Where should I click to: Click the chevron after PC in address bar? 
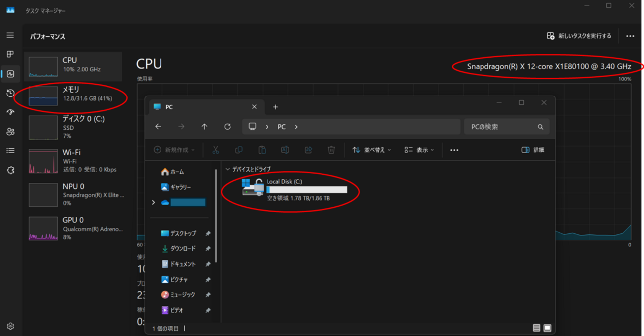click(x=296, y=127)
